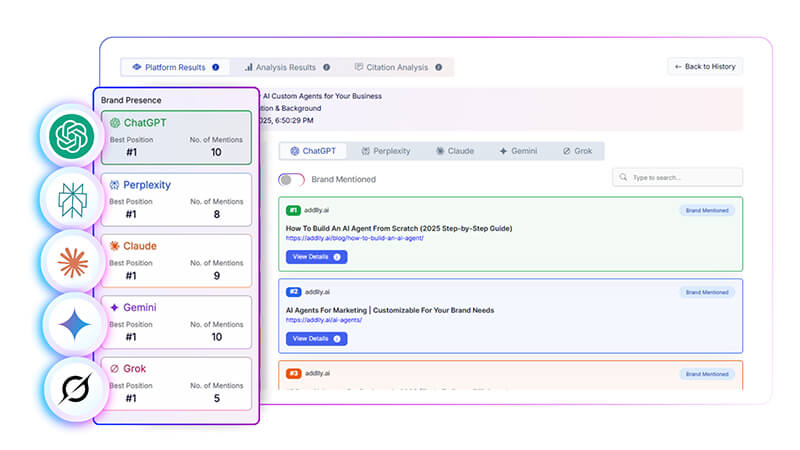Viewport: 800px width, 450px height.
Task: Select the Perplexity Brand Presence card
Action: 177,199
